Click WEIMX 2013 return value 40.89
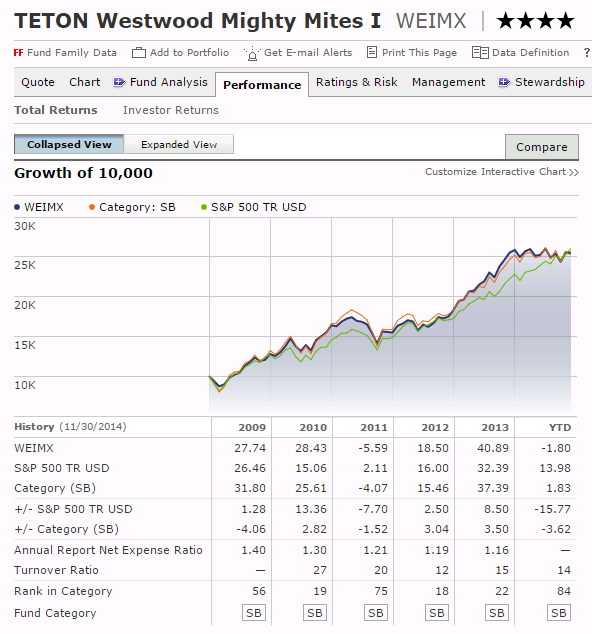This screenshot has height=634, width=592. [493, 448]
